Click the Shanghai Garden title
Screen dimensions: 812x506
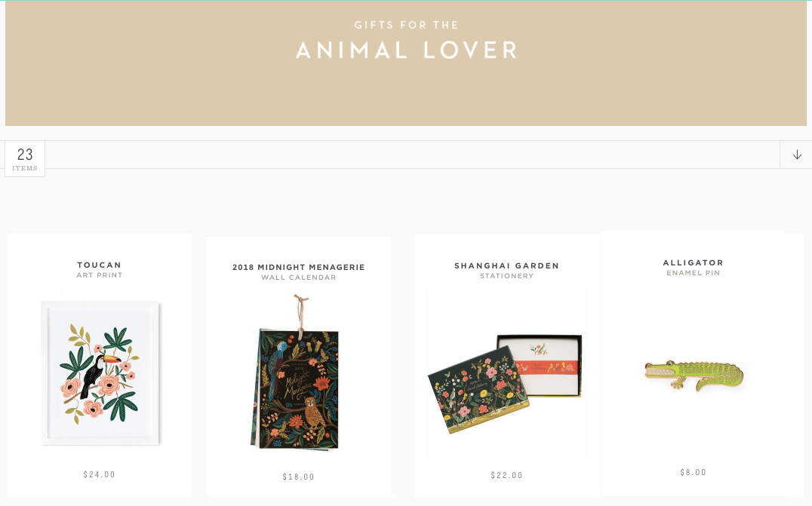click(x=507, y=265)
